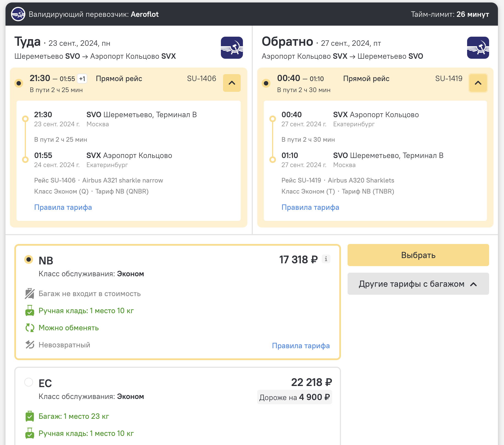Click the exchange arrows icon in NB fare
This screenshot has width=504, height=445.
point(30,328)
